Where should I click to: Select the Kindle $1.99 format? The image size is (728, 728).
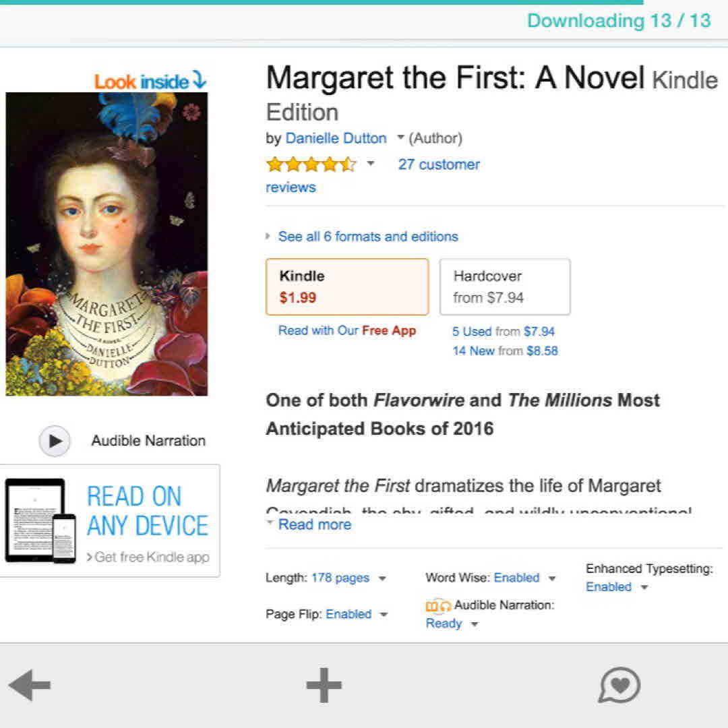pyautogui.click(x=347, y=286)
